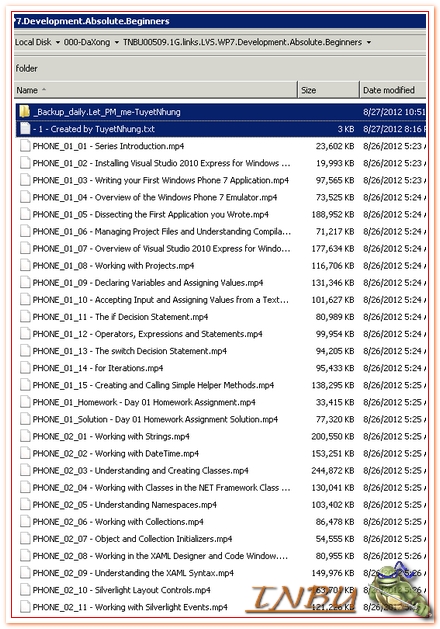This screenshot has width=440, height=629.
Task: Click file icon for PHONE_02_01 Working with Strings
Action: [x=25, y=436]
